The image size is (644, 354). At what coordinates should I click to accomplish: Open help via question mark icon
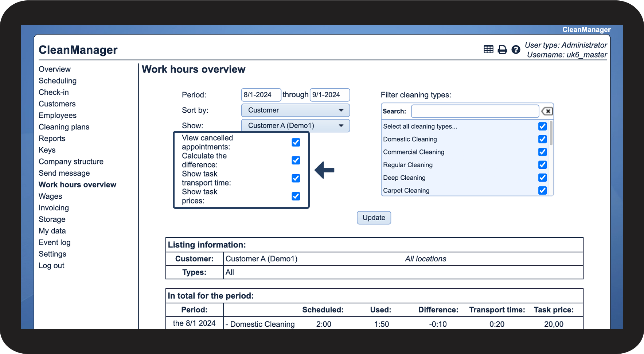[516, 50]
